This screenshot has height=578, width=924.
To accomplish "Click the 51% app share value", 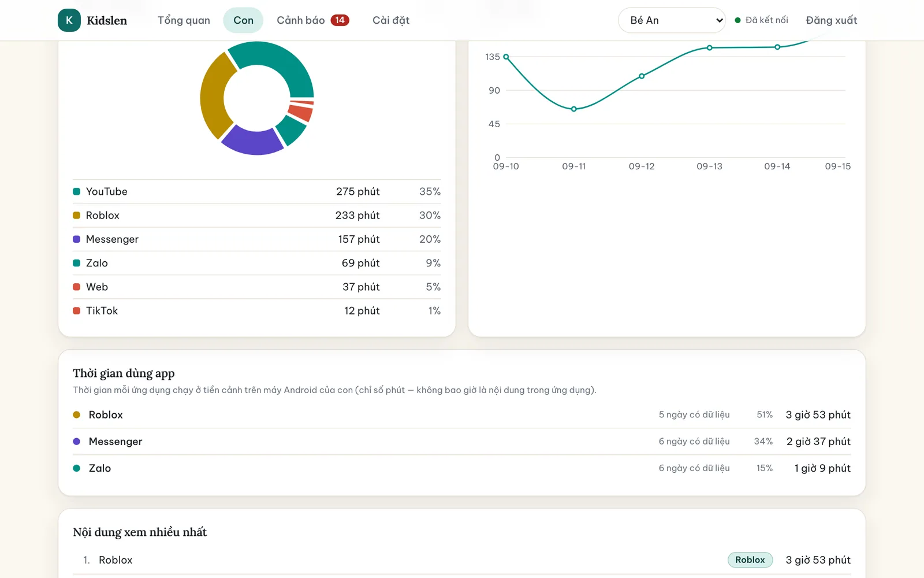I will click(765, 414).
